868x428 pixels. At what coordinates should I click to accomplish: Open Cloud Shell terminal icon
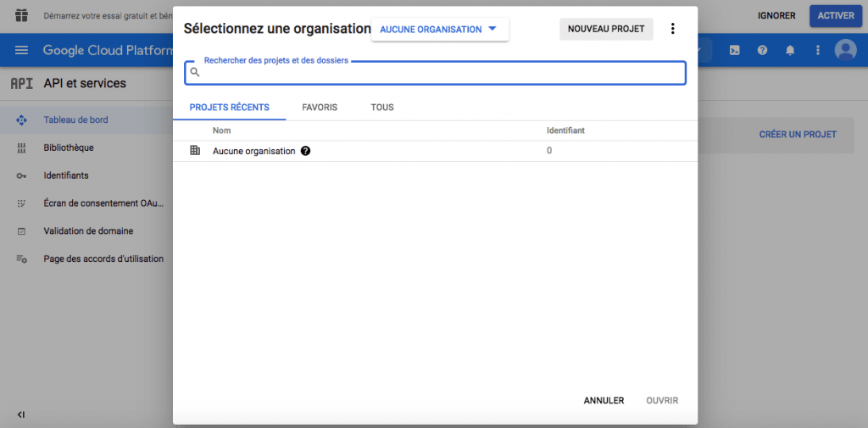734,51
